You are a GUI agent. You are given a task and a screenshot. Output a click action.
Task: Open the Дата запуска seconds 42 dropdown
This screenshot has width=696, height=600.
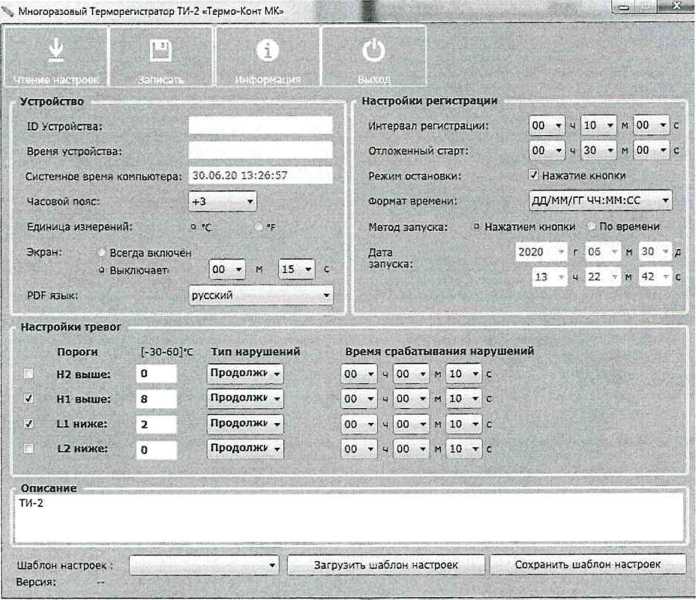(655, 277)
